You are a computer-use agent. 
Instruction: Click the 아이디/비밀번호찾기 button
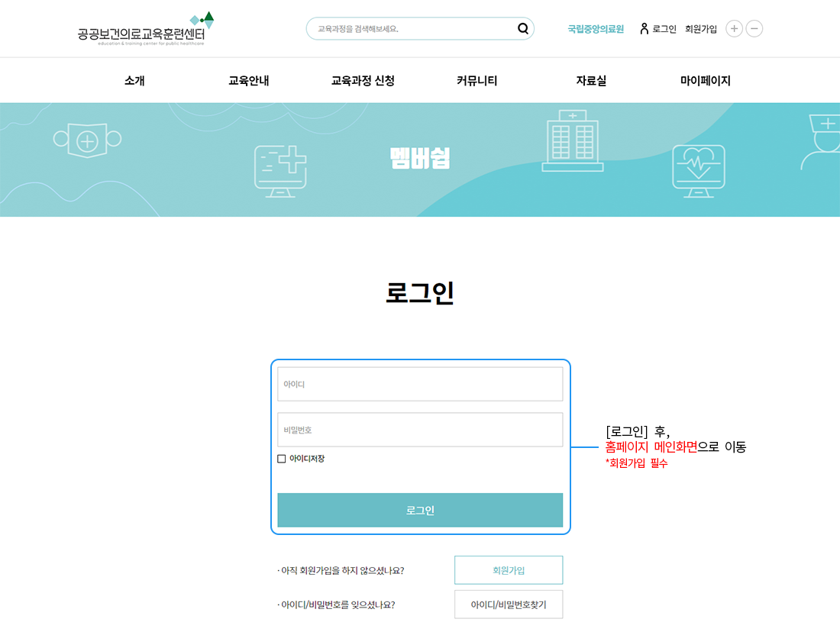point(509,604)
